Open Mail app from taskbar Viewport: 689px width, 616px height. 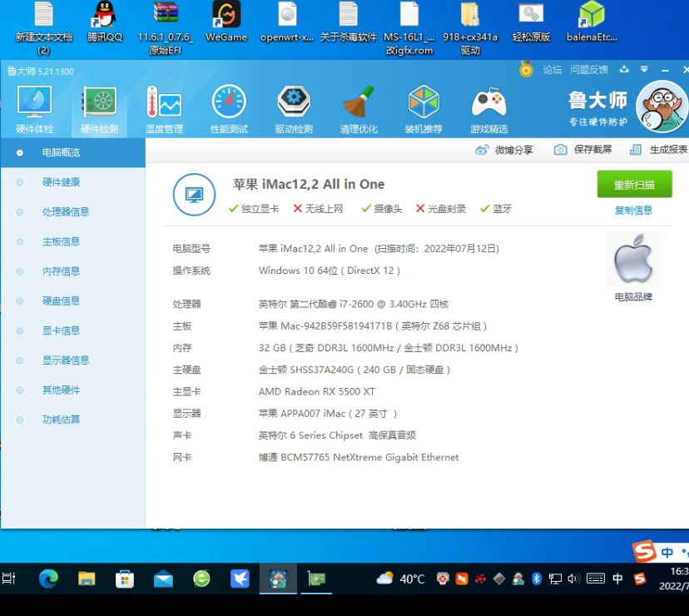[x=163, y=579]
